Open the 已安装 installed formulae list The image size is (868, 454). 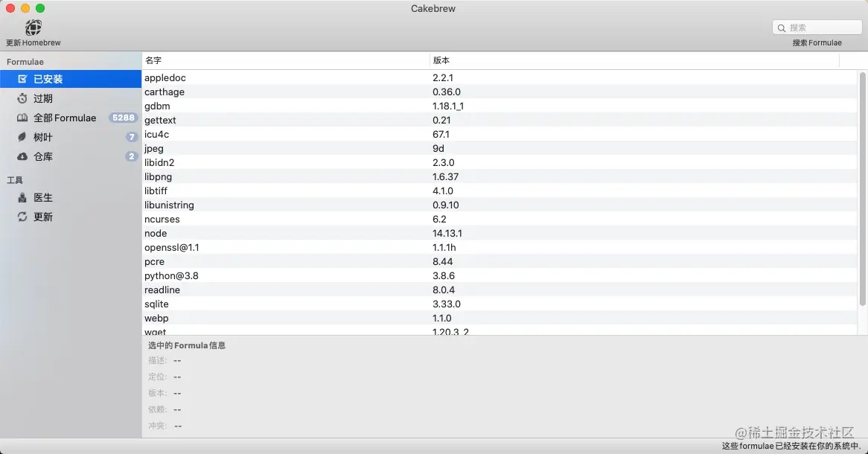tap(71, 79)
